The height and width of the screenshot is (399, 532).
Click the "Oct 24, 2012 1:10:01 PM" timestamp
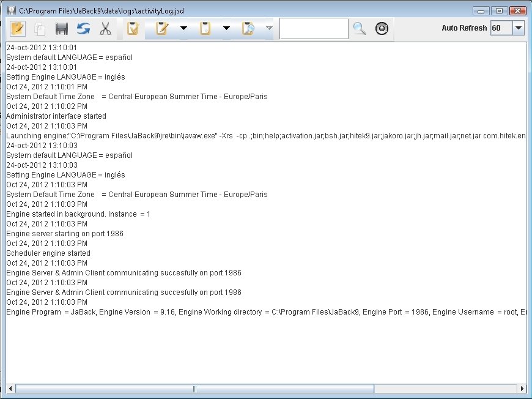(x=47, y=86)
